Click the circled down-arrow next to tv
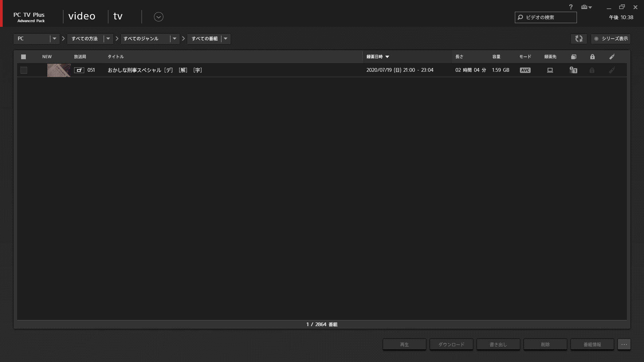 158,17
